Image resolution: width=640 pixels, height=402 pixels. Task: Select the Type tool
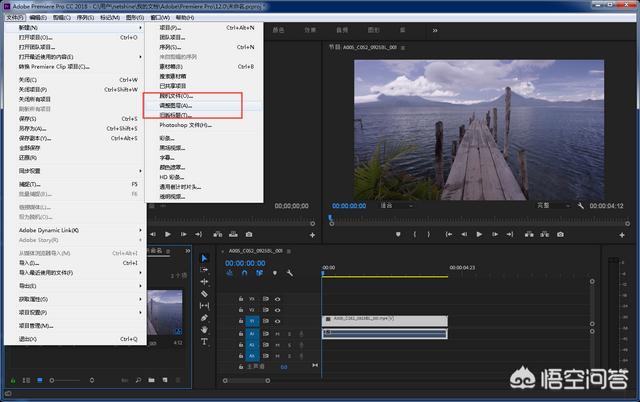click(204, 342)
